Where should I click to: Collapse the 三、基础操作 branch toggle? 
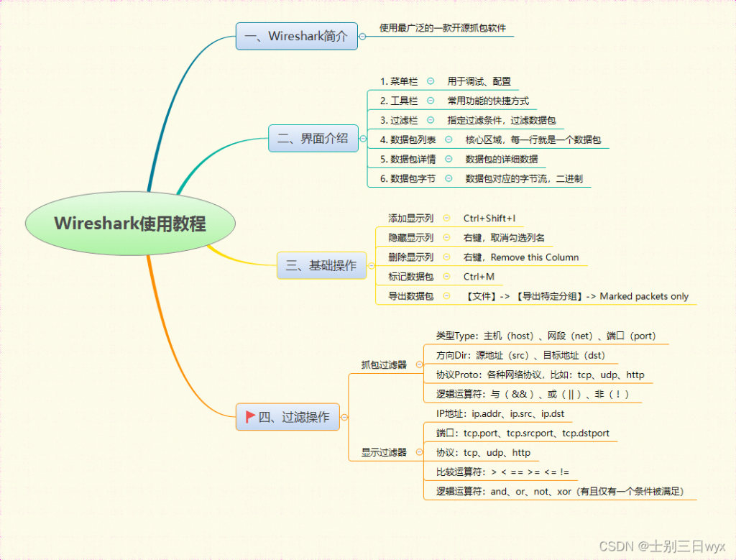372,266
